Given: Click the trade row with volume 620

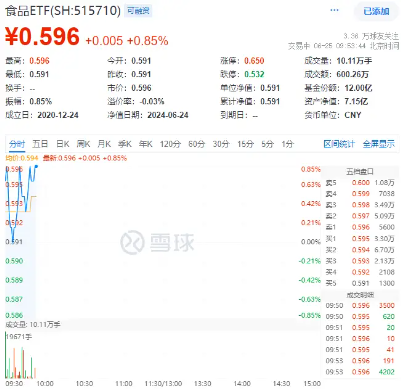Looking at the screenshot, I should (x=360, y=316).
